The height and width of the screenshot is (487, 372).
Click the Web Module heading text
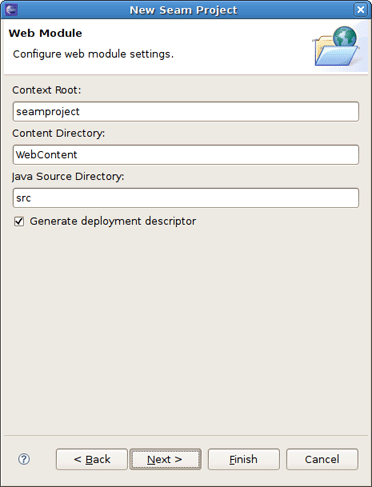[x=45, y=33]
